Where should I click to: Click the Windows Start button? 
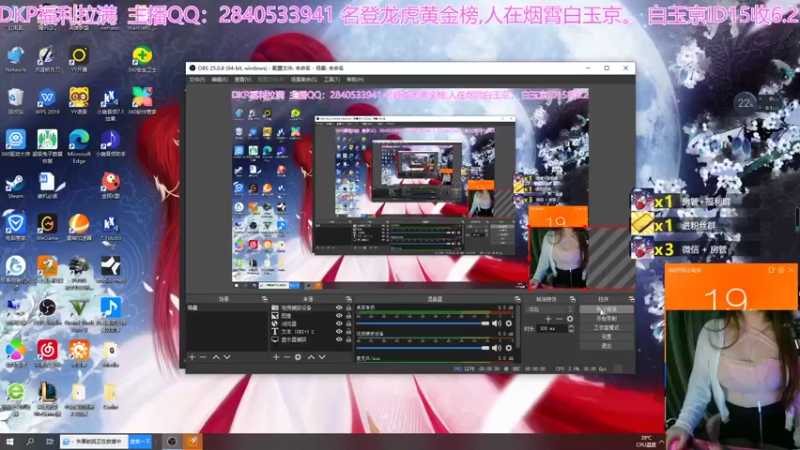[x=10, y=441]
